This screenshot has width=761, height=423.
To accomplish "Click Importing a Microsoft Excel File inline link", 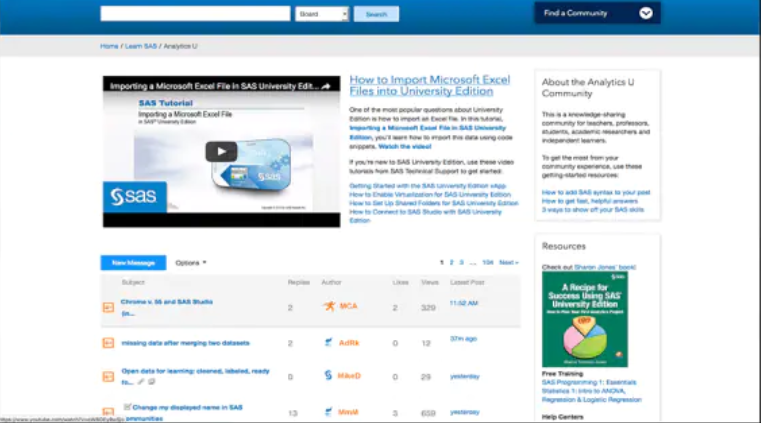I will pos(427,132).
